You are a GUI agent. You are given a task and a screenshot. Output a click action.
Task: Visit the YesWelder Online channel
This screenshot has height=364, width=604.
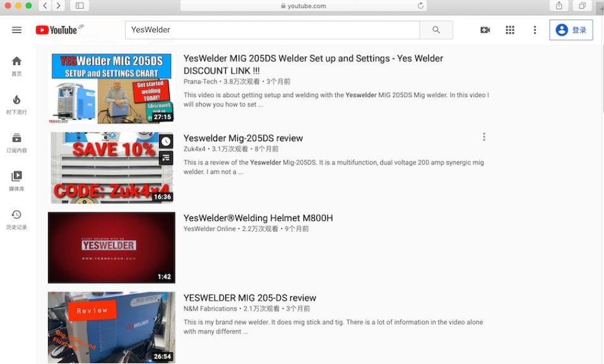(x=210, y=229)
